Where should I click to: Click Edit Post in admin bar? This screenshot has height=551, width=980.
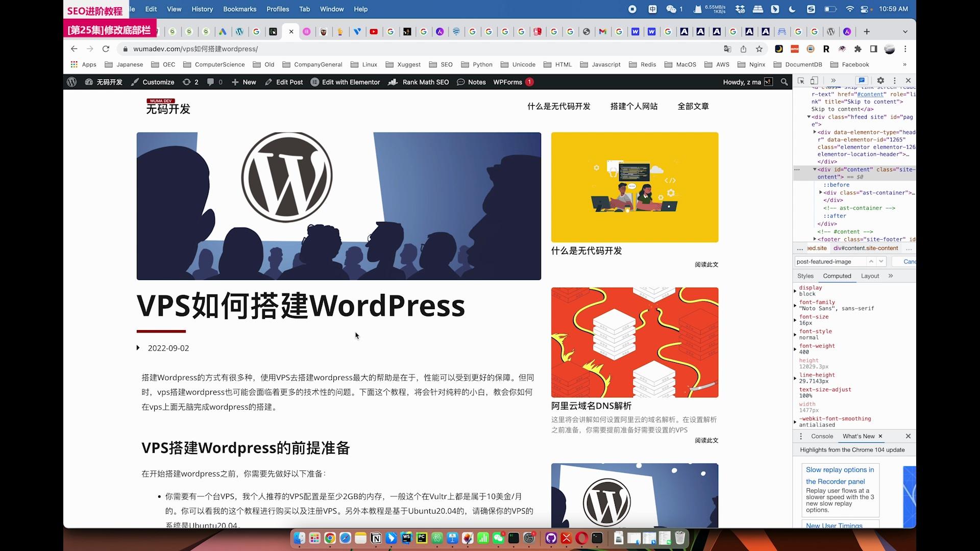pos(284,82)
